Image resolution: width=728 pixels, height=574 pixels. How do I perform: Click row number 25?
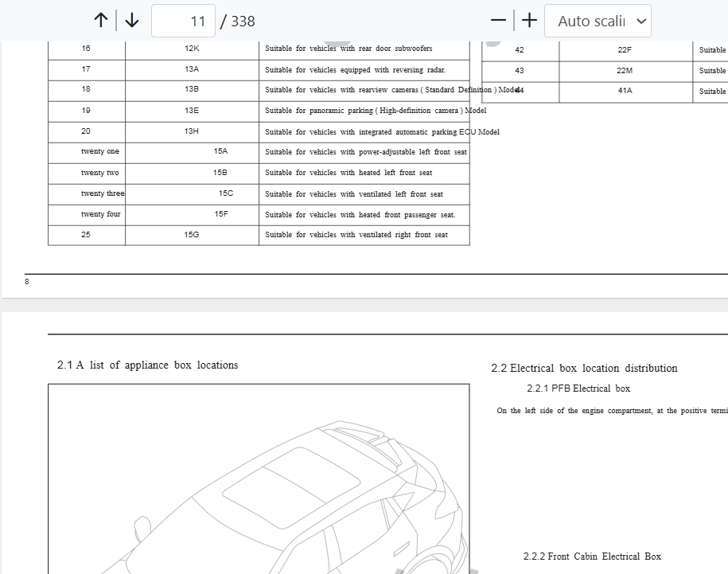click(86, 235)
